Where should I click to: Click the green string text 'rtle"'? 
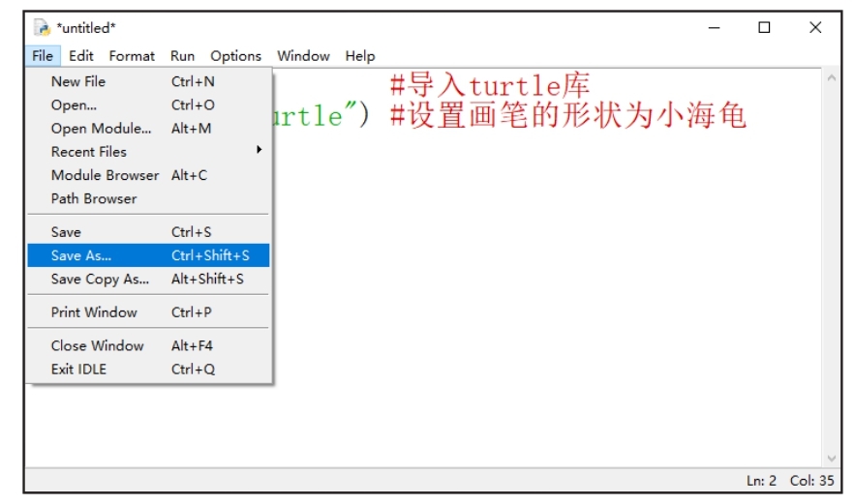click(x=315, y=115)
